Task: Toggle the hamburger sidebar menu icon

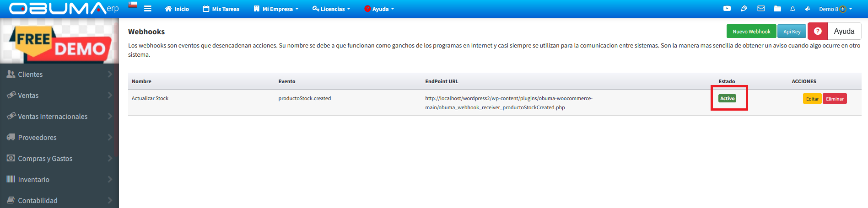Action: coord(147,9)
